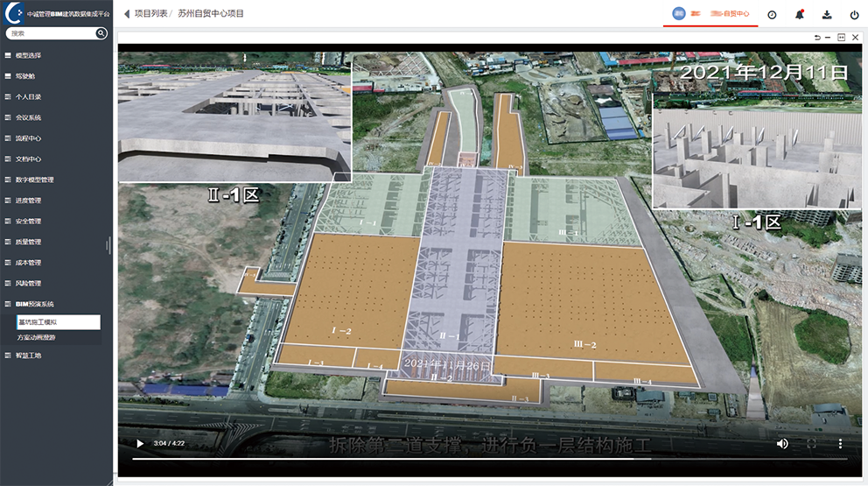Click the 项目列表 breadcrumb link

point(149,14)
